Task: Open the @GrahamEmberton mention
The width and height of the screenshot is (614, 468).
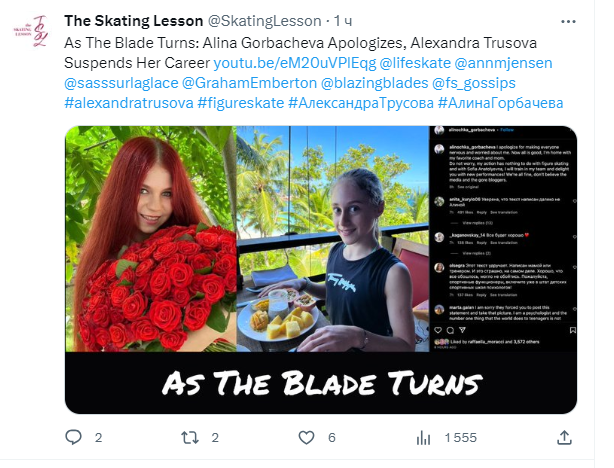Action: (249, 83)
